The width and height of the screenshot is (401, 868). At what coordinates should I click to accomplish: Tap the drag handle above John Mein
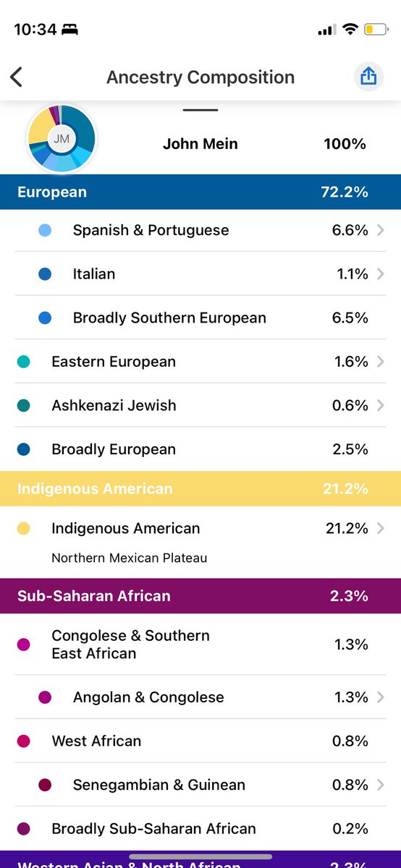point(200,110)
